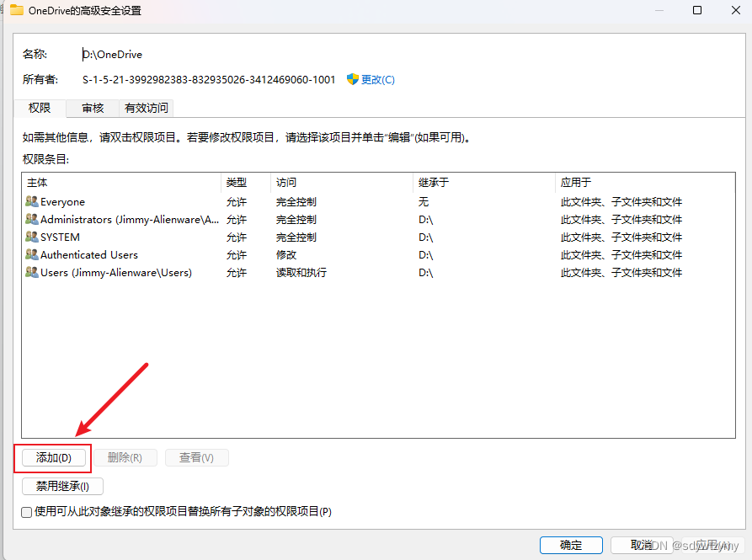Select the Users (Jimmy-Alienware\Users) entry
Image resolution: width=752 pixels, height=560 pixels.
coord(378,273)
